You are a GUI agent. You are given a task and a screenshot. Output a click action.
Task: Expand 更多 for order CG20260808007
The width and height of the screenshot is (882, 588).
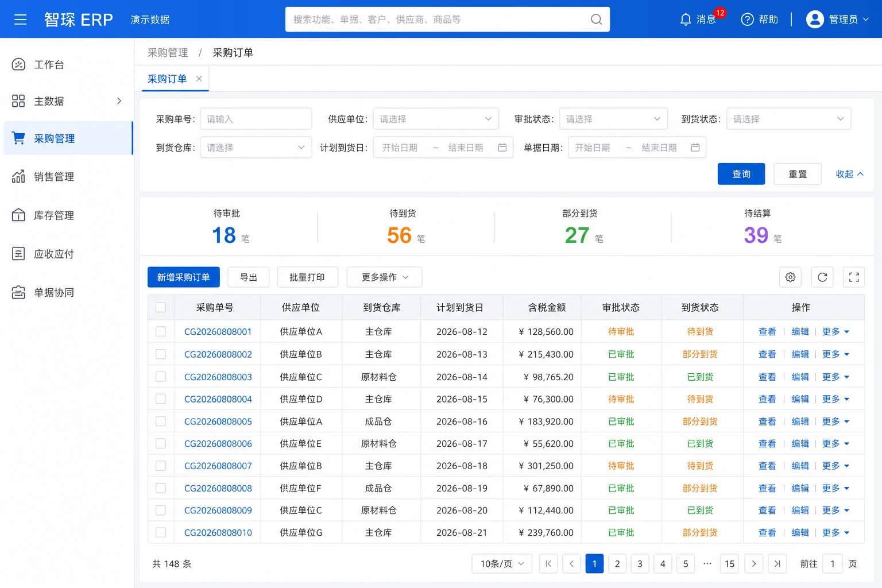(x=835, y=466)
